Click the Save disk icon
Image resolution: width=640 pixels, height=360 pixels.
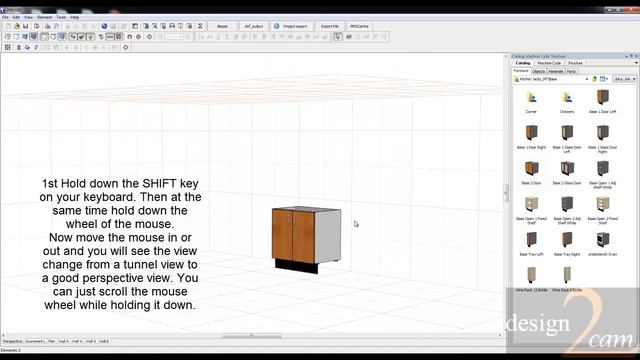click(x=25, y=26)
